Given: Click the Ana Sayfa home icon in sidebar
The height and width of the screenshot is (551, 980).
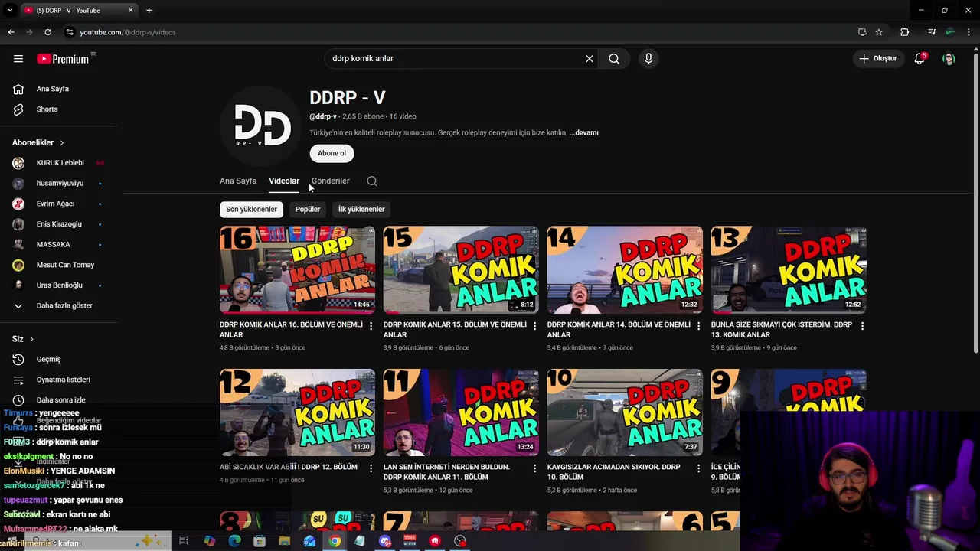Looking at the screenshot, I should (x=18, y=89).
